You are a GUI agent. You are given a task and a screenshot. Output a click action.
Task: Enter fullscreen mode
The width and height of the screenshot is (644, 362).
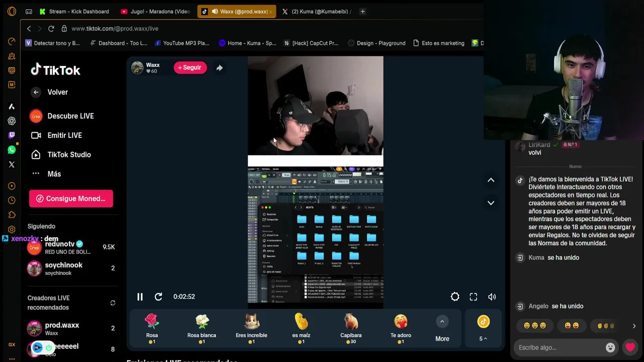(x=473, y=297)
